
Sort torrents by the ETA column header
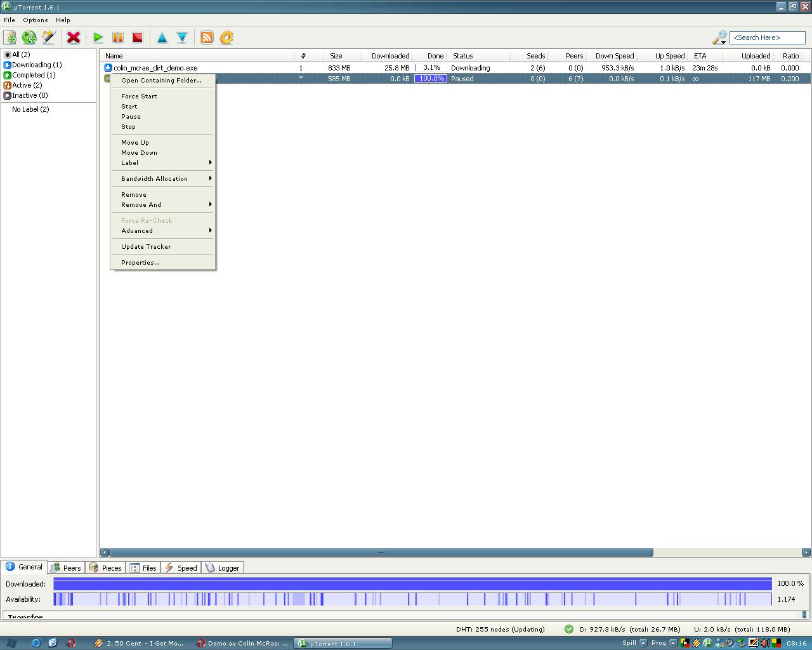coord(705,56)
